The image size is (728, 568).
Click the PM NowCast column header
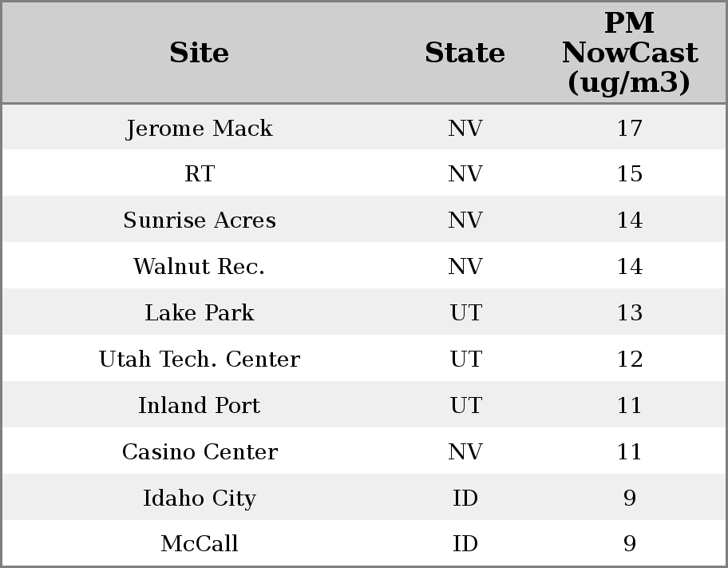pyautogui.click(x=629, y=53)
